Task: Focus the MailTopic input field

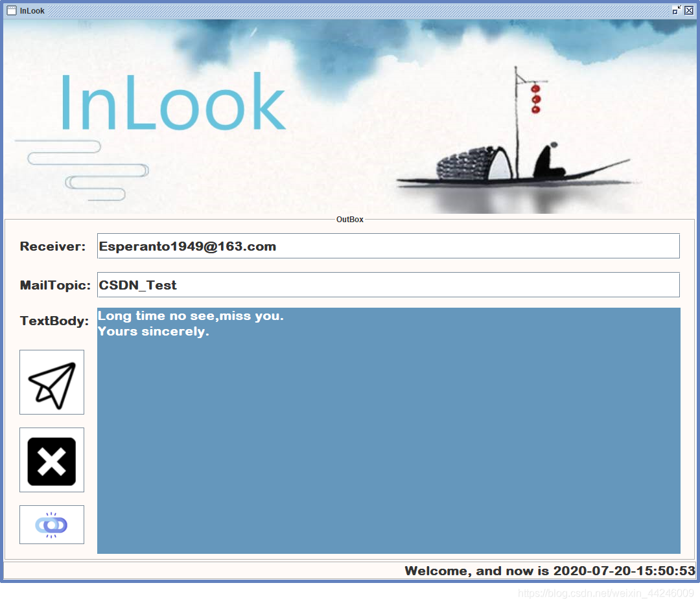Action: pos(388,284)
